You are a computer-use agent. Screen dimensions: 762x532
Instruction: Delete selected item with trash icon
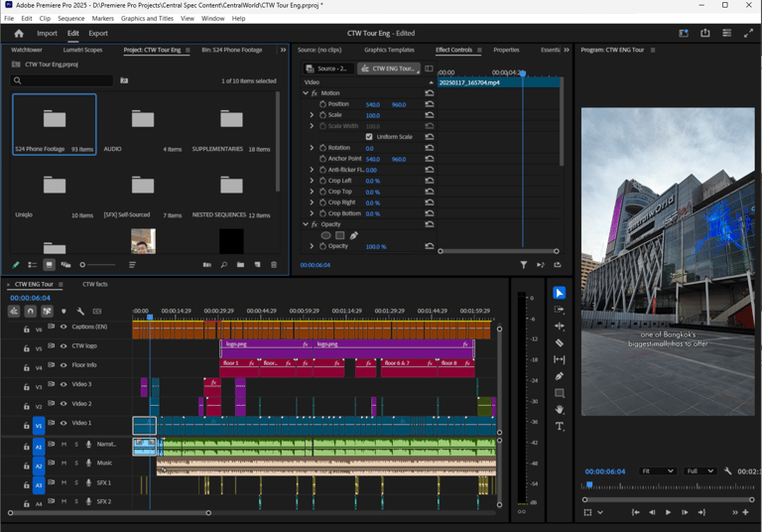point(274,265)
